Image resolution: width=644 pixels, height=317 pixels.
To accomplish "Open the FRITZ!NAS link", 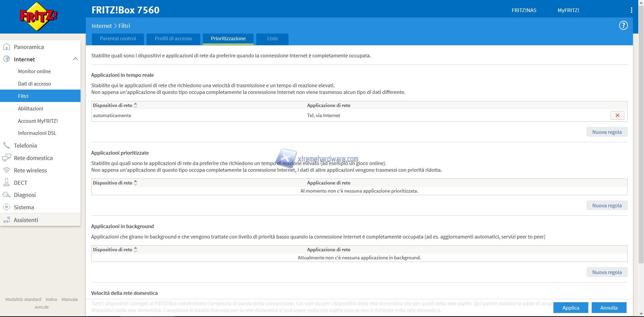I will click(524, 10).
